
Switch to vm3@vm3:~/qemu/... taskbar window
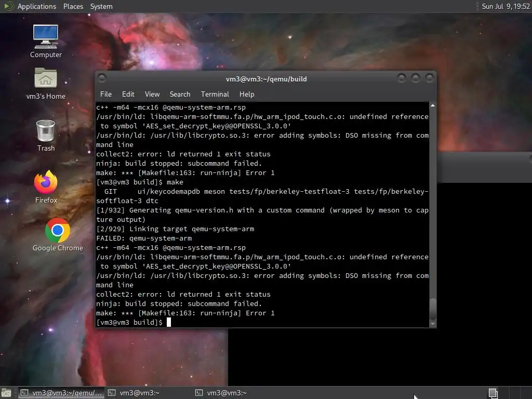coord(61,393)
